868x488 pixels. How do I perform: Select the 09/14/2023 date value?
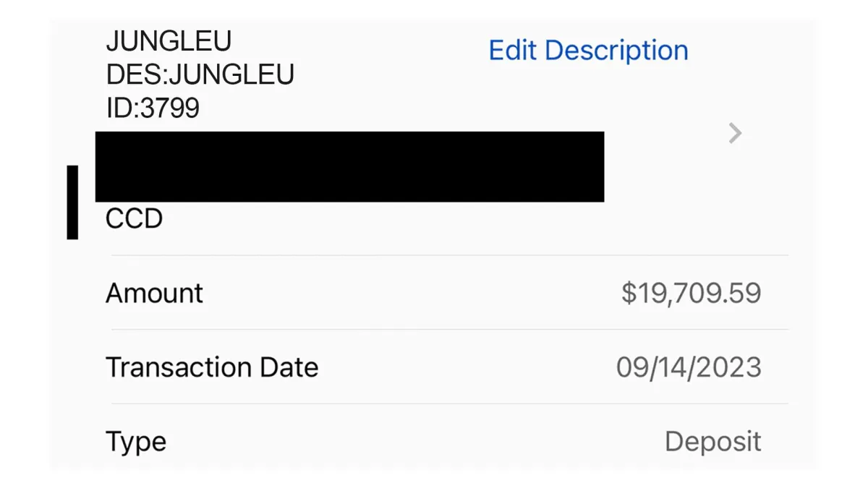click(x=689, y=367)
